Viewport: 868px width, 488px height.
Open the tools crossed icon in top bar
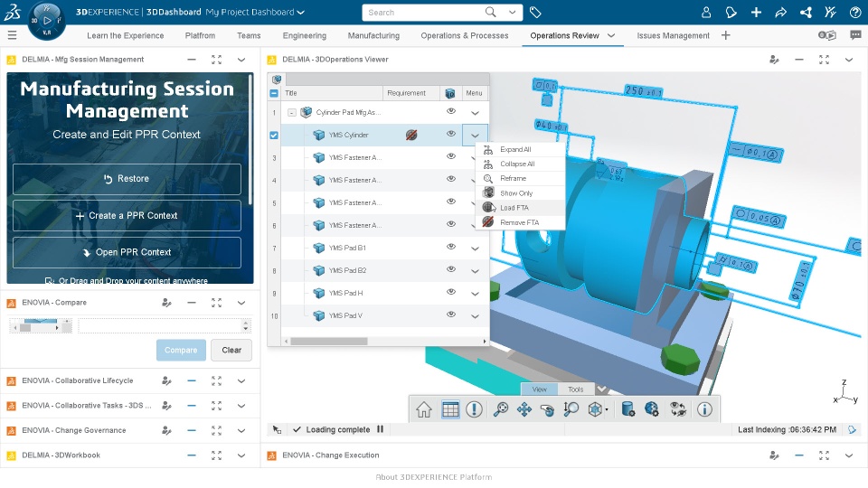(x=830, y=12)
